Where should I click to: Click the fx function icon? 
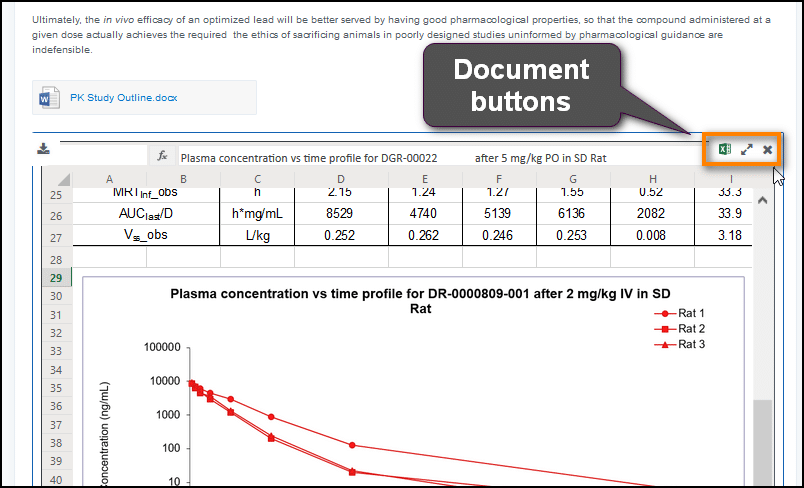click(162, 156)
